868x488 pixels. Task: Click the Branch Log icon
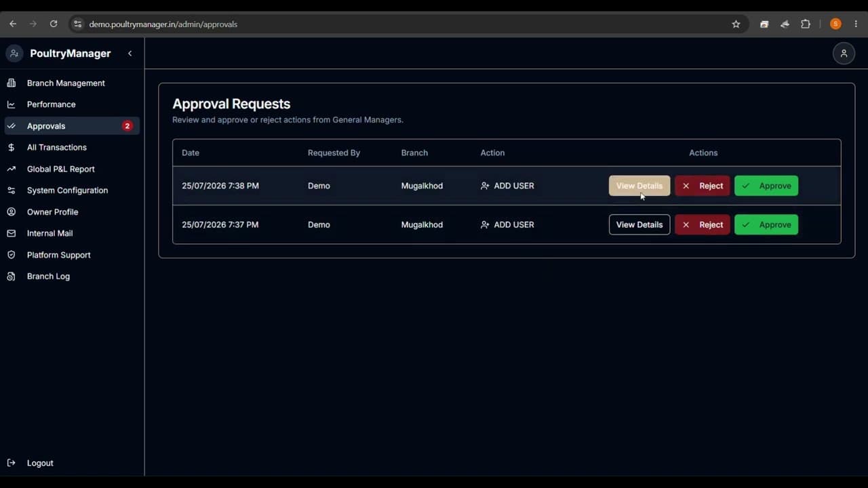click(11, 277)
